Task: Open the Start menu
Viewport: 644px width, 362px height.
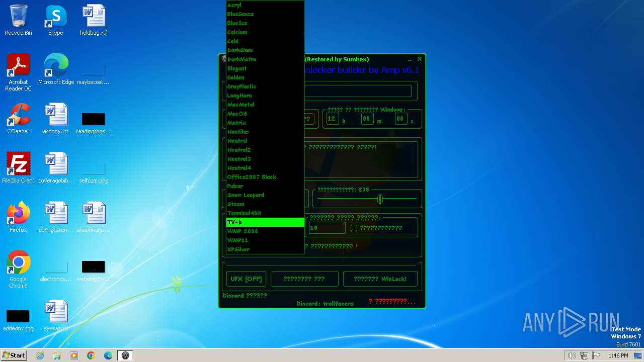Action: [14, 355]
